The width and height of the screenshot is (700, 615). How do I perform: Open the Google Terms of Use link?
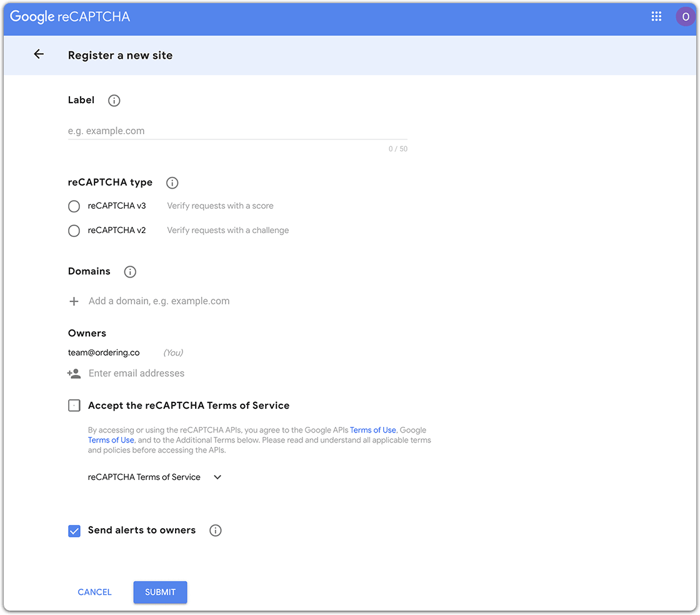pos(111,440)
